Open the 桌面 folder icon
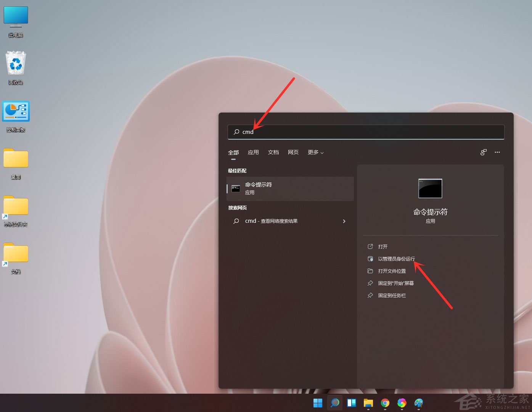 16,158
